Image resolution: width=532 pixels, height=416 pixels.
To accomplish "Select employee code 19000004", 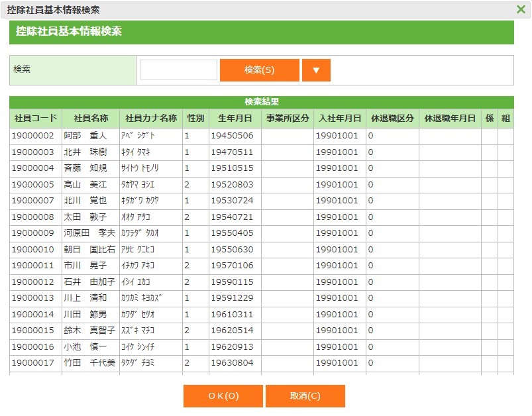I will coord(33,168).
